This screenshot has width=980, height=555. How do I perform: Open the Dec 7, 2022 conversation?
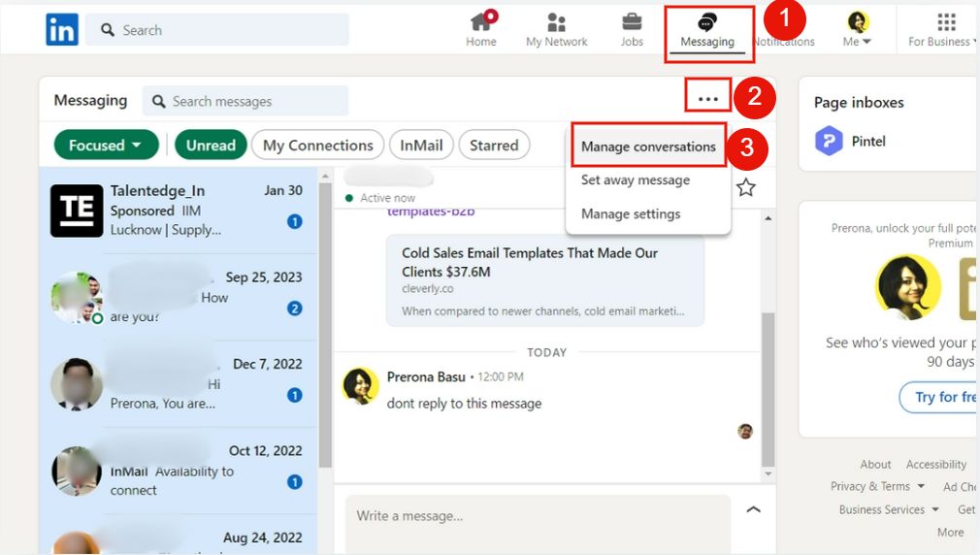pos(179,384)
